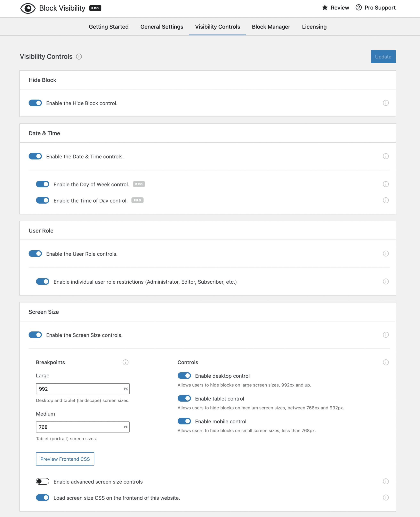Open the User Role controls info icon
The width and height of the screenshot is (420, 517).
pyautogui.click(x=386, y=253)
